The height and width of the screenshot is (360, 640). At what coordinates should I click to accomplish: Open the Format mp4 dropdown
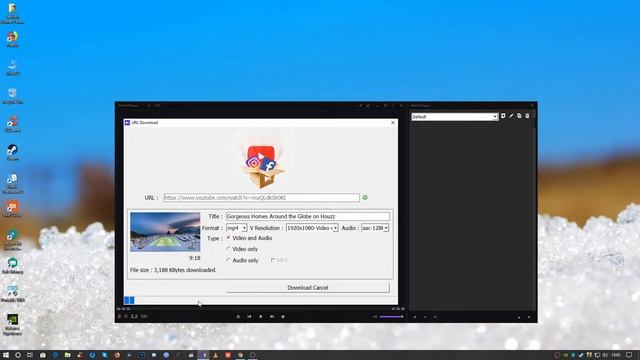[x=237, y=228]
